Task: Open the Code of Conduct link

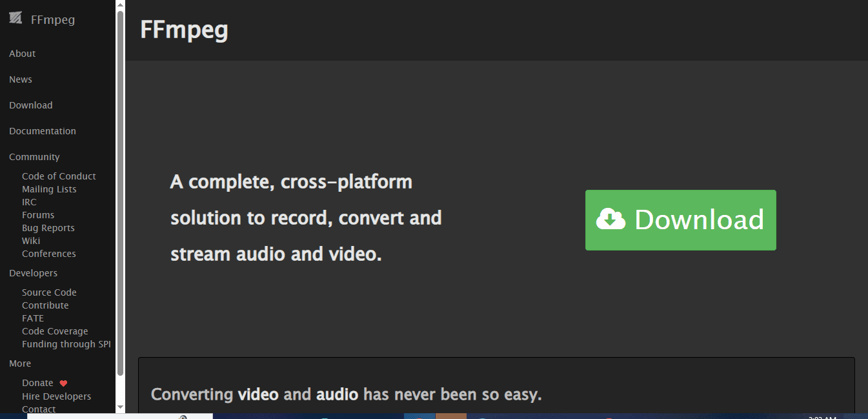Action: point(59,176)
